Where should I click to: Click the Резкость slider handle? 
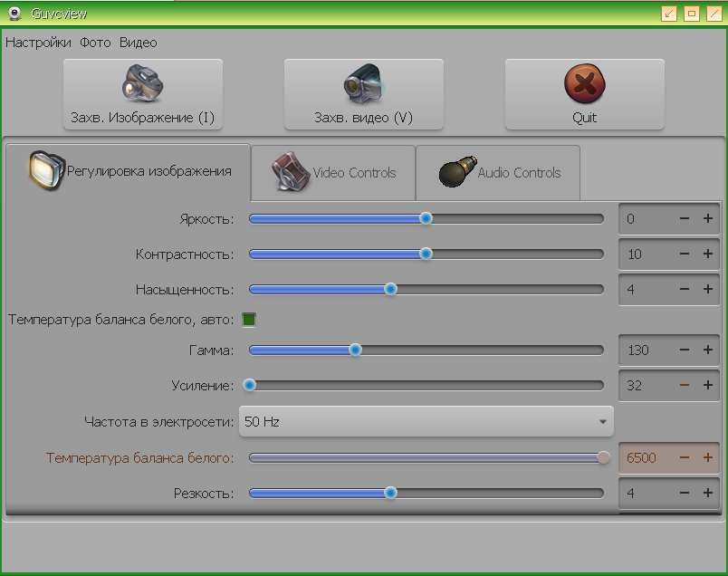click(x=390, y=493)
